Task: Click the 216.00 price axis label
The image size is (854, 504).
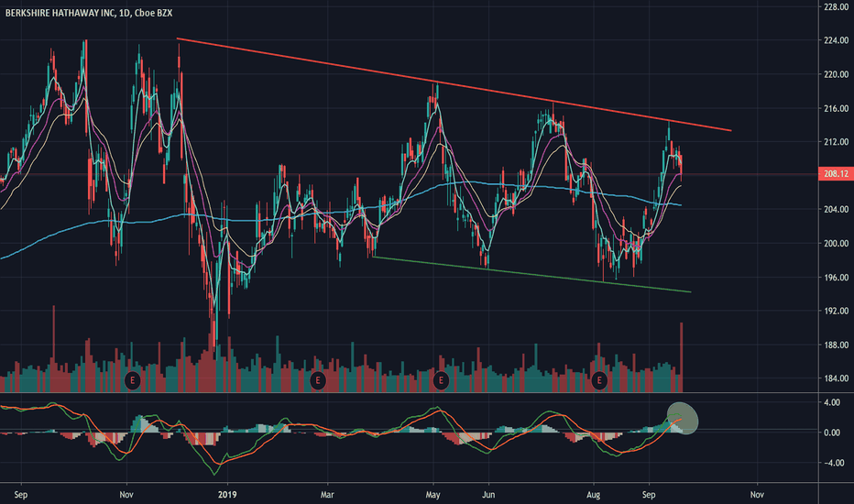Action: tap(836, 108)
